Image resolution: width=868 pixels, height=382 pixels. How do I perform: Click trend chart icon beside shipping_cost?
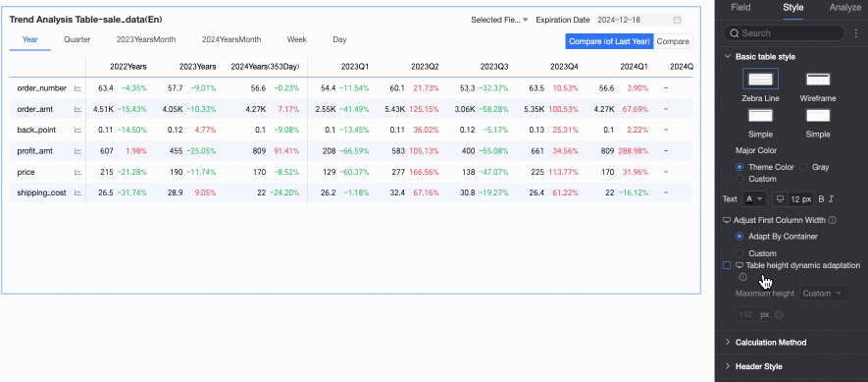tap(78, 192)
